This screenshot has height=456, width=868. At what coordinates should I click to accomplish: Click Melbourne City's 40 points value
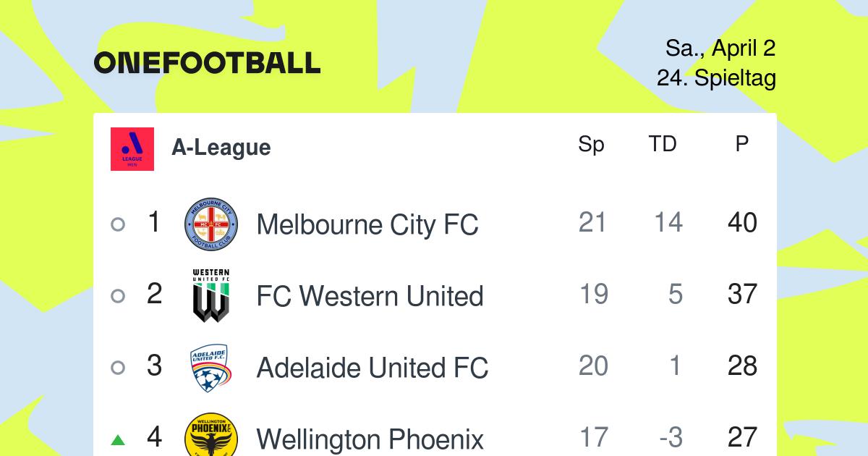[742, 223]
